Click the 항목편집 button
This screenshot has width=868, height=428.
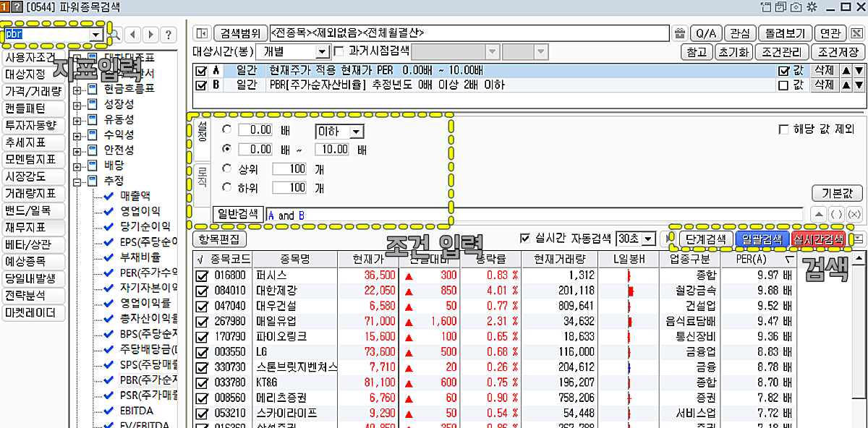tap(221, 239)
